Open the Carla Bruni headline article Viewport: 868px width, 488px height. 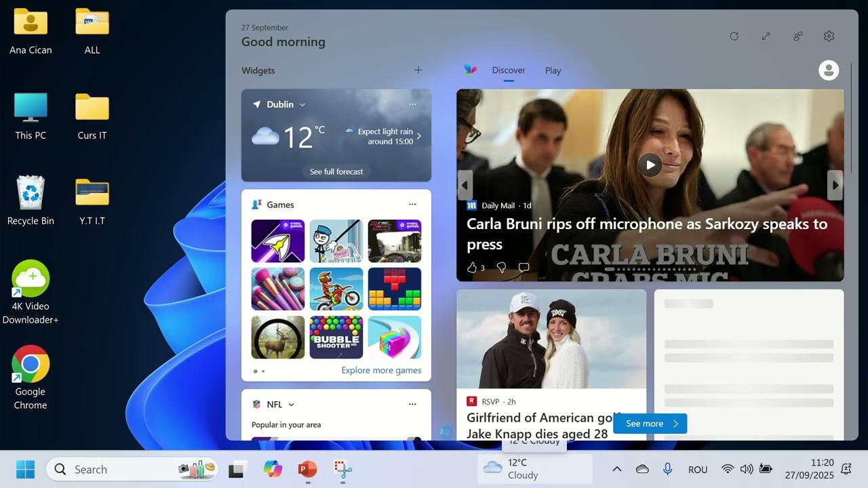coord(647,234)
